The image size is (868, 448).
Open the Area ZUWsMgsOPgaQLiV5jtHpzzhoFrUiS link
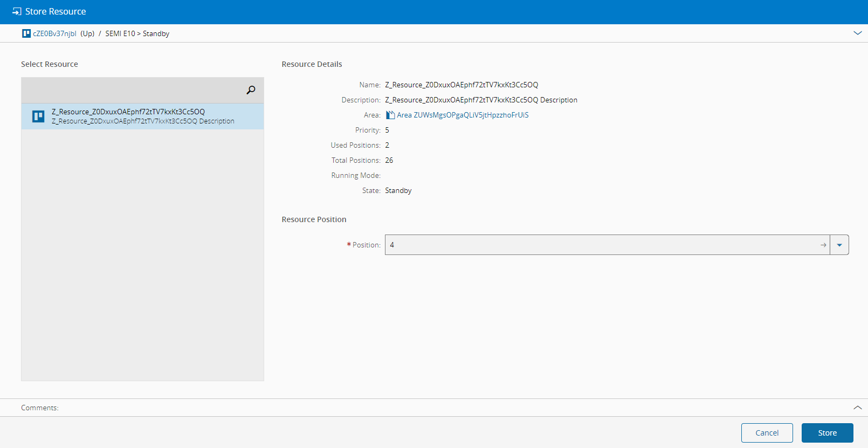(x=463, y=115)
